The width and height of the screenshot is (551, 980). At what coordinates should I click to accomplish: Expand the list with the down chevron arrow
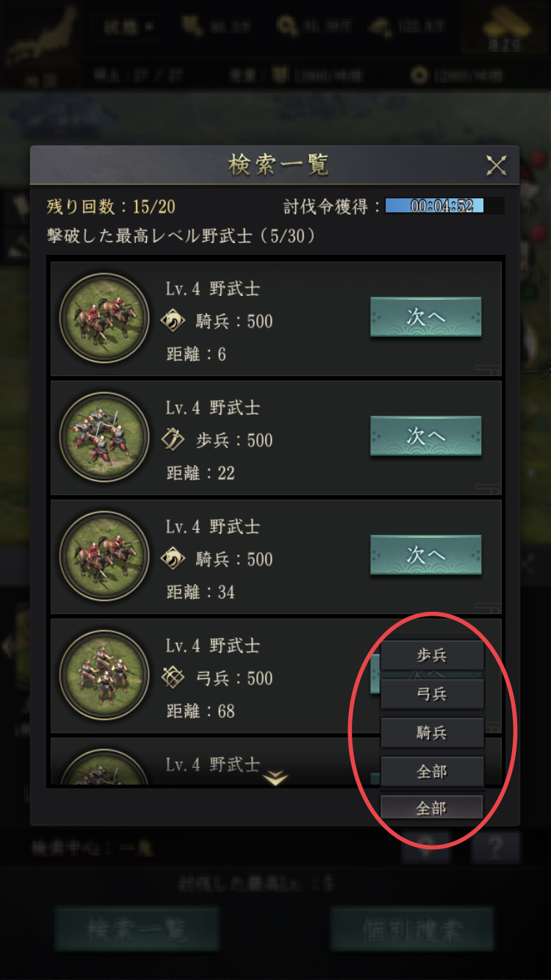click(275, 777)
